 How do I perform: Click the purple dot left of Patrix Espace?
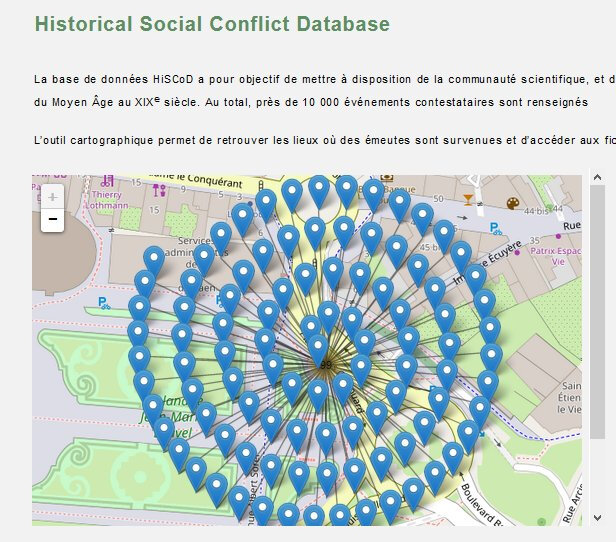click(517, 253)
